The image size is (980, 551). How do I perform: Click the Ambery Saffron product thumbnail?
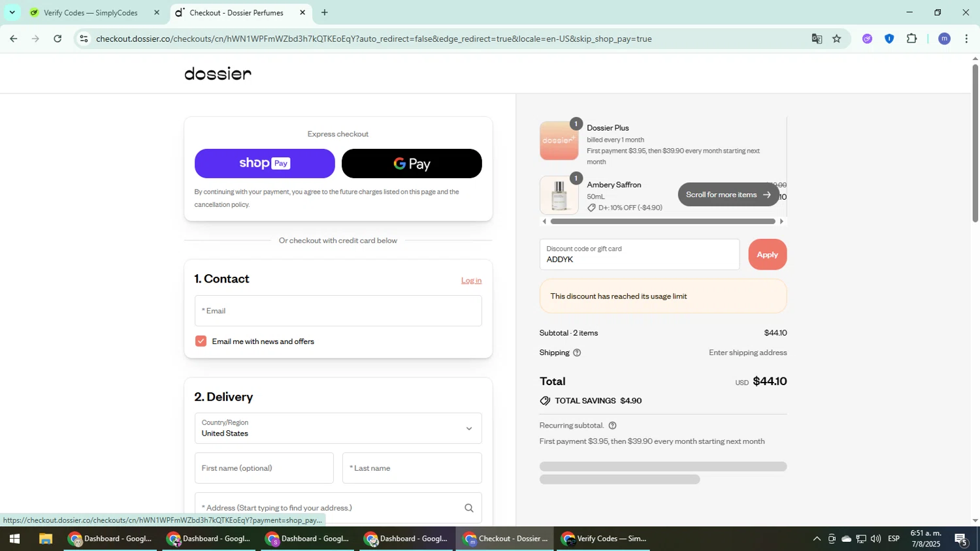[559, 195]
